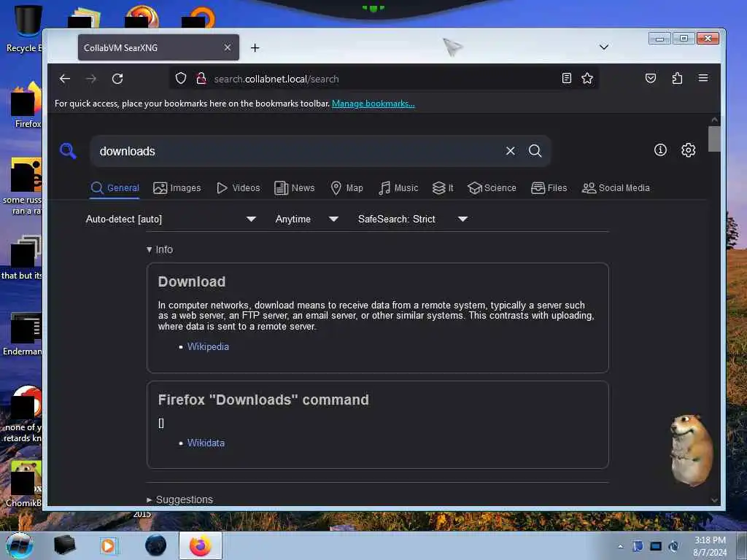Open the globe taskbar icon

pyautogui.click(x=155, y=545)
